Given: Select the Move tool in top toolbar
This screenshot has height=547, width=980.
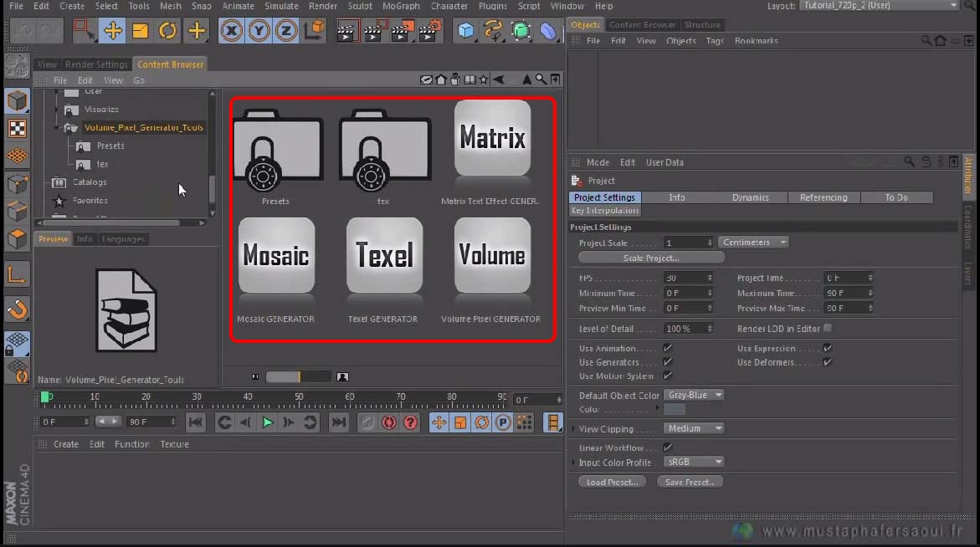Looking at the screenshot, I should [112, 30].
